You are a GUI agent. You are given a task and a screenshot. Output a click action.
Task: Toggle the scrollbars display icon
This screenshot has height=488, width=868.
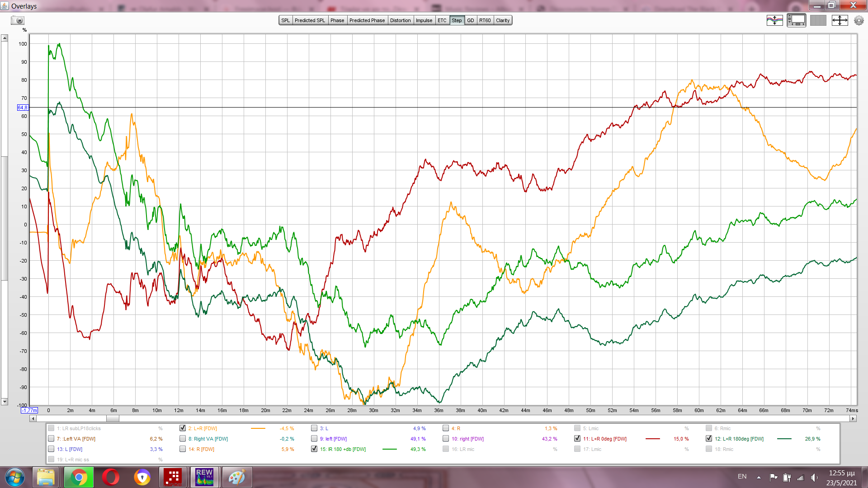click(796, 20)
